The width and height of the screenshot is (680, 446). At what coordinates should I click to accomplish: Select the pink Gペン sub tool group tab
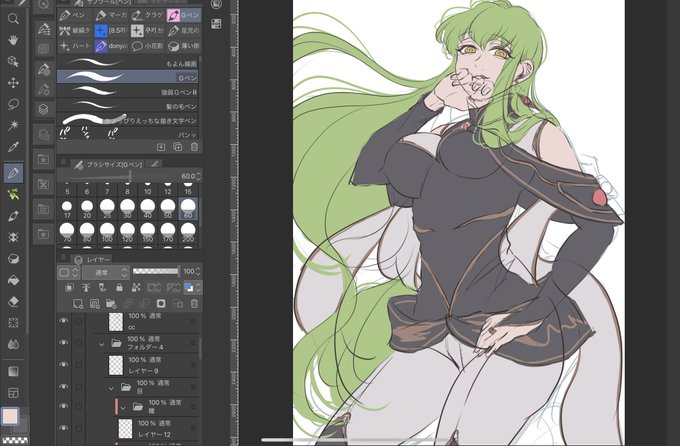184,15
